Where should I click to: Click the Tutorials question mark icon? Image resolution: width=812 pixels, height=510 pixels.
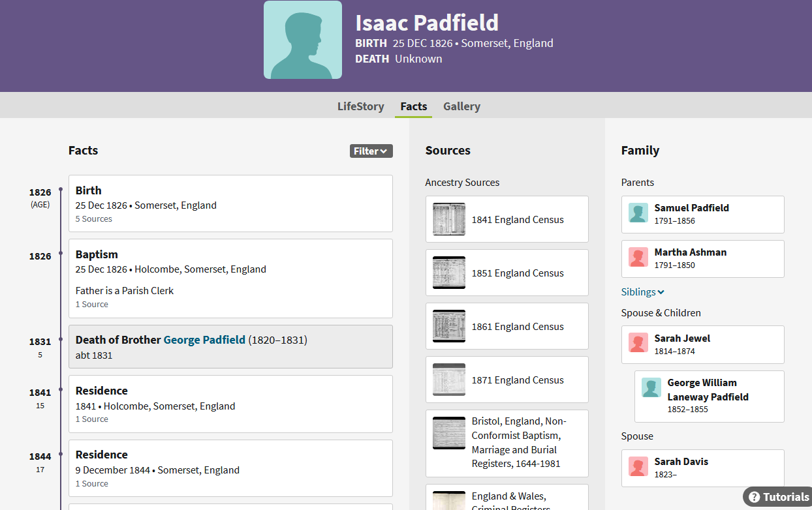point(754,497)
